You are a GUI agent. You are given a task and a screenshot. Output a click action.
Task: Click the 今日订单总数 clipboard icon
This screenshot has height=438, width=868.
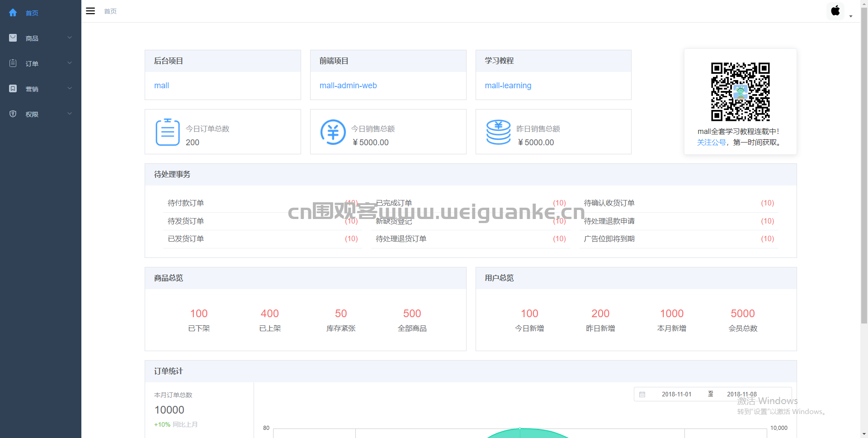(x=168, y=132)
